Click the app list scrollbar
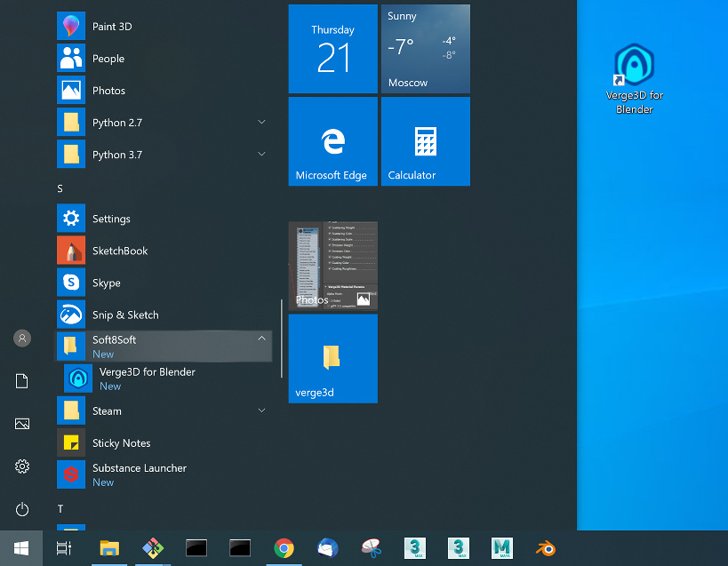Image resolution: width=728 pixels, height=566 pixels. [282, 339]
